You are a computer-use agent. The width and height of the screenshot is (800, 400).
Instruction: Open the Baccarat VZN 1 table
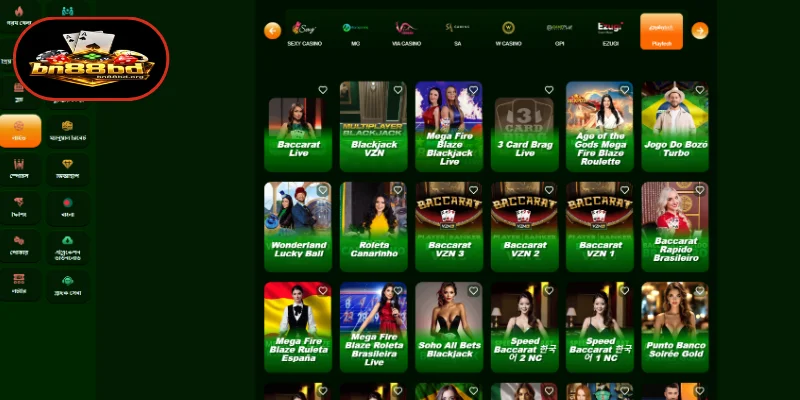(600, 227)
